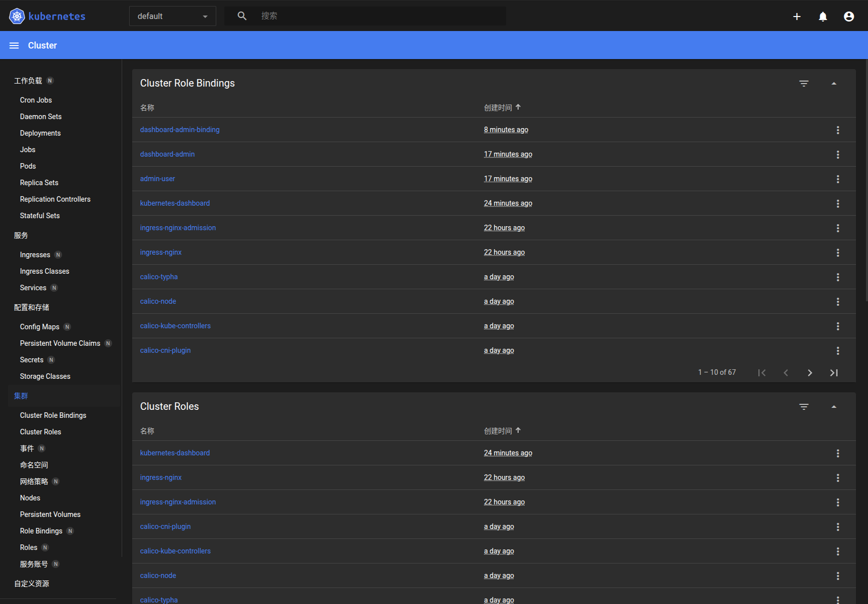The height and width of the screenshot is (604, 868).
Task: Filter Cluster Roles list
Action: pos(804,407)
